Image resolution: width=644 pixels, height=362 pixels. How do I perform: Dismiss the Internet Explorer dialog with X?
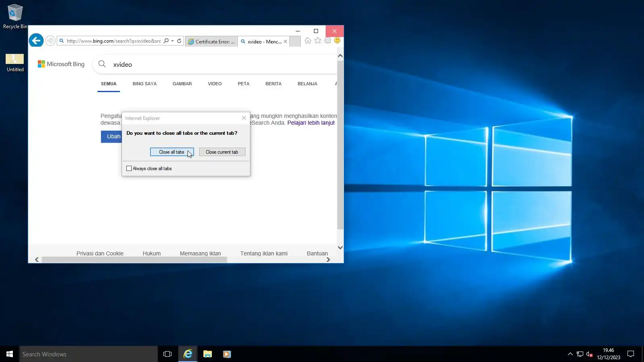point(244,118)
